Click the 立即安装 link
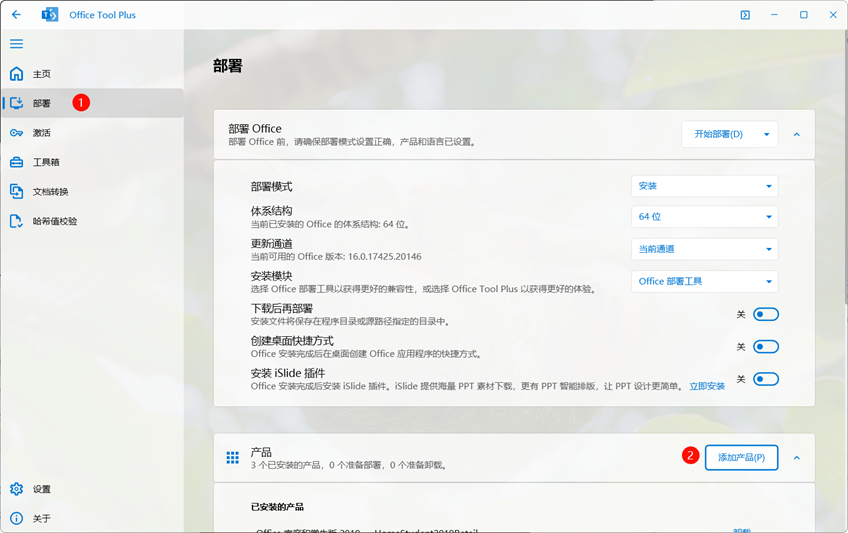The width and height of the screenshot is (848, 533). pyautogui.click(x=707, y=386)
